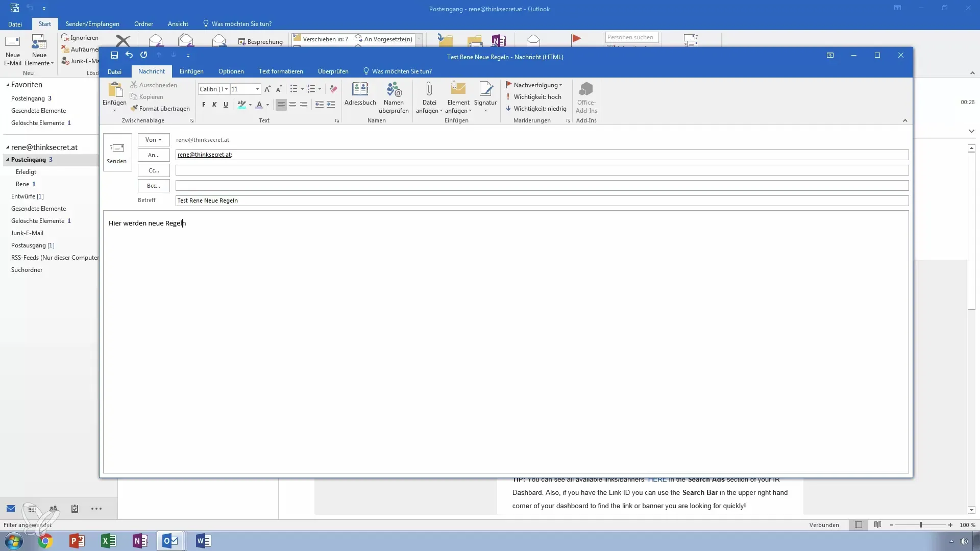Toggle underline formatting (U)
Screen dimensions: 980x551
[226, 105]
